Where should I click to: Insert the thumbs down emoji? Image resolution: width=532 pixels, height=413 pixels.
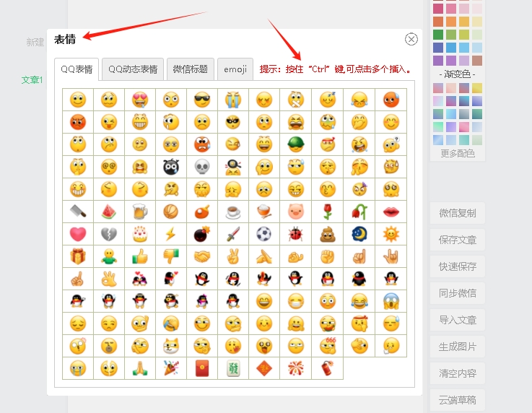(x=171, y=256)
